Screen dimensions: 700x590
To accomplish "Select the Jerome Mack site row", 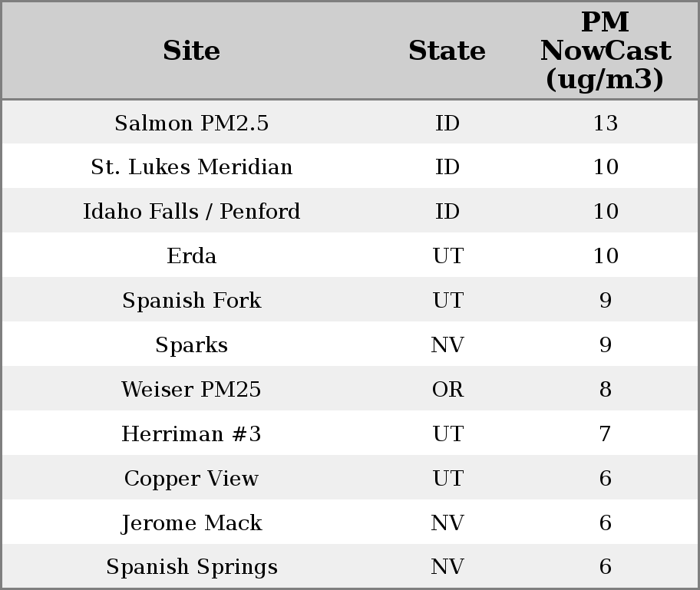I will pyautogui.click(x=191, y=523).
